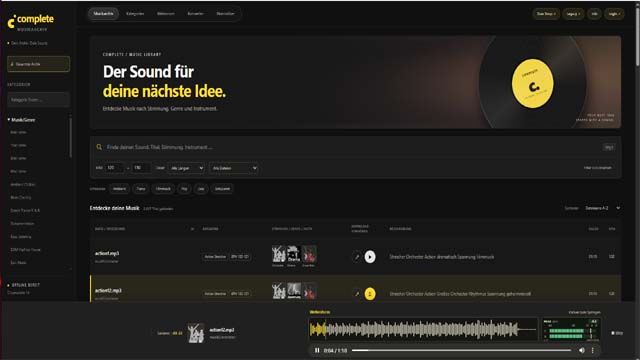Click the green level meter panel

(x=571, y=330)
